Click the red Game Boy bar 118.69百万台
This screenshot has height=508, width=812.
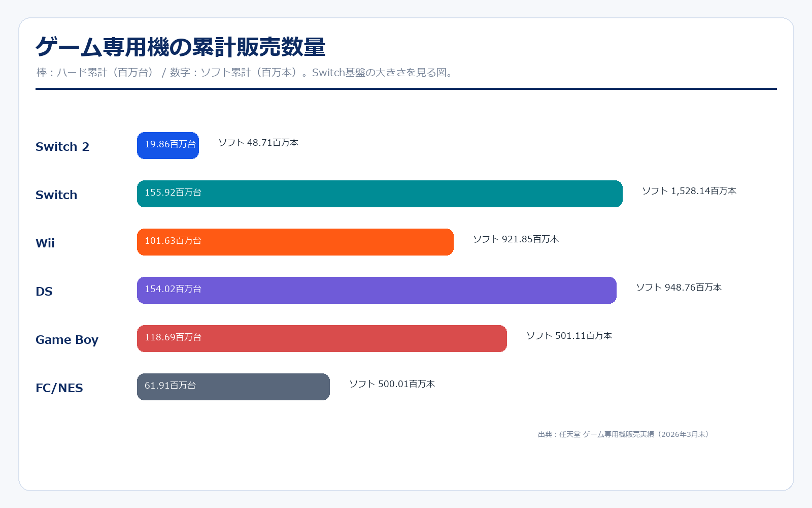coord(322,338)
